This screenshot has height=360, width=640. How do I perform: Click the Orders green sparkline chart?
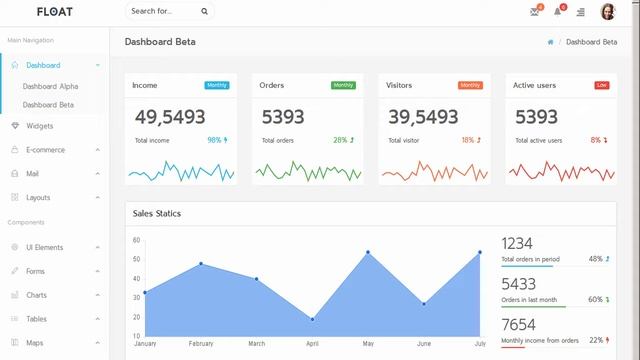coord(309,171)
